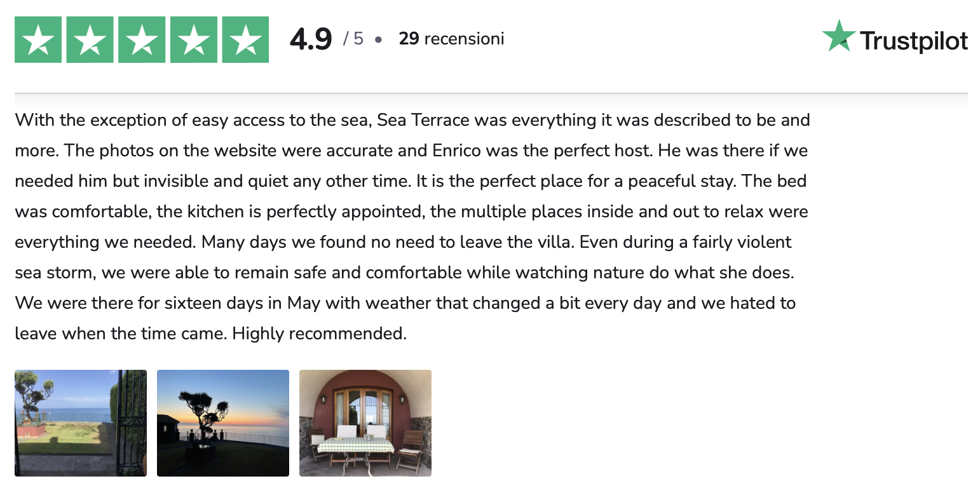Click the name 'Enrico' in the review
The height and width of the screenshot is (488, 980).
pyautogui.click(x=457, y=151)
